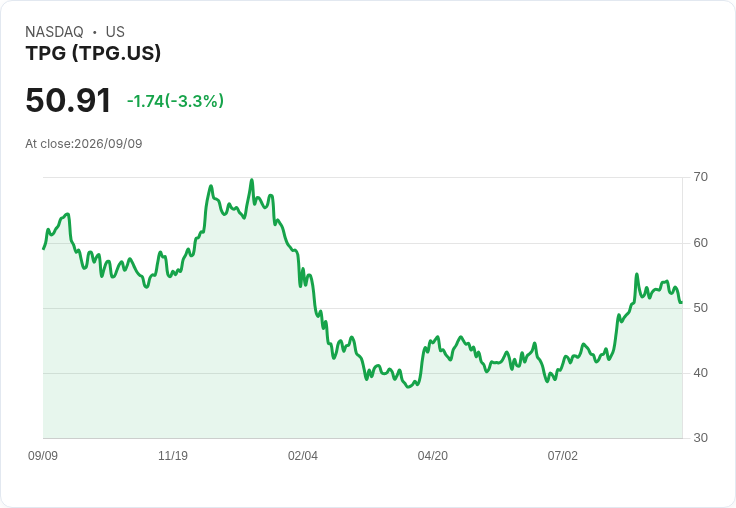Click the 60 price axis label
736x508 pixels.
(700, 243)
